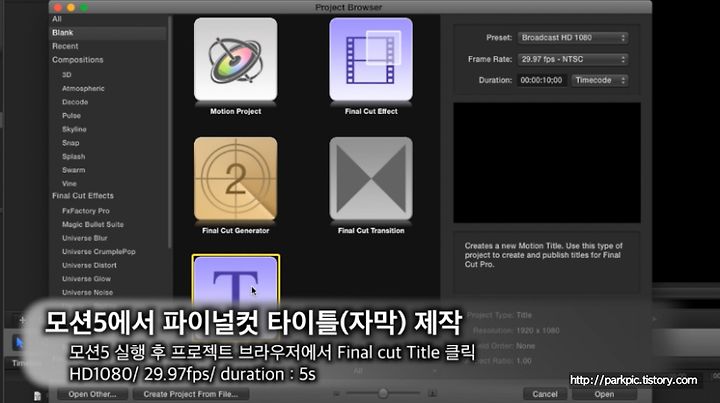Open the Universe CrumplePop item
Viewport: 720px width, 403px height.
(x=99, y=252)
